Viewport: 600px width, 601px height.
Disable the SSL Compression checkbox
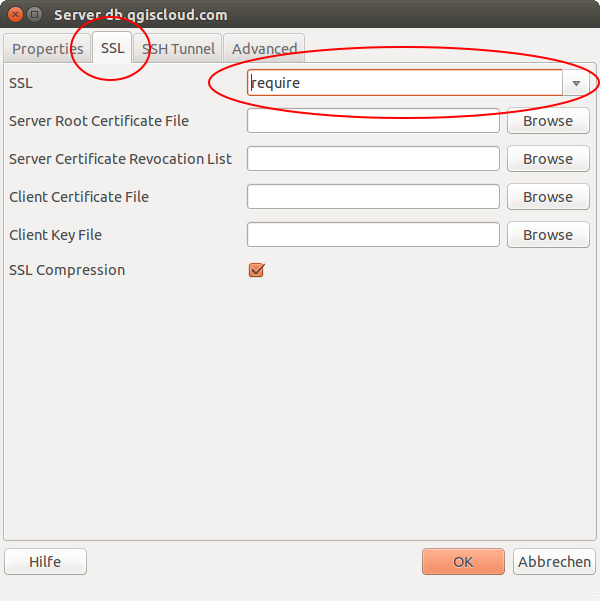pyautogui.click(x=256, y=270)
